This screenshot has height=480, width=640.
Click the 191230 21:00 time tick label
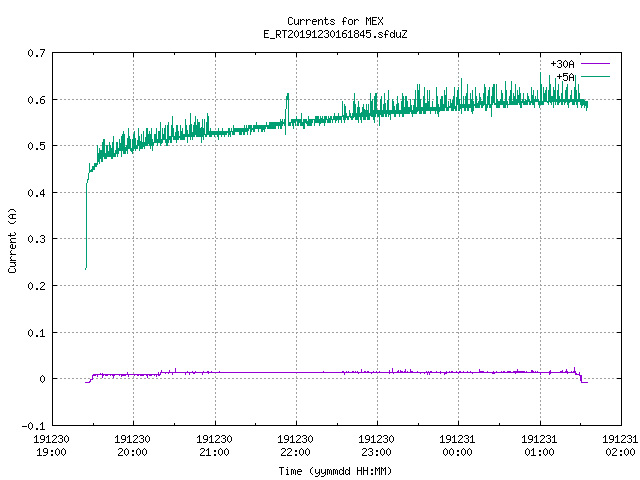point(214,446)
